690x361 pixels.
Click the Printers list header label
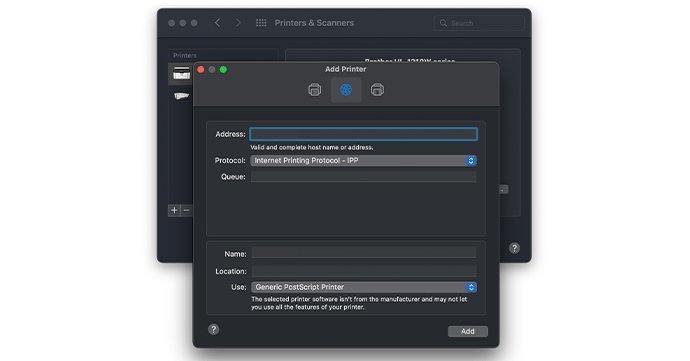point(185,55)
